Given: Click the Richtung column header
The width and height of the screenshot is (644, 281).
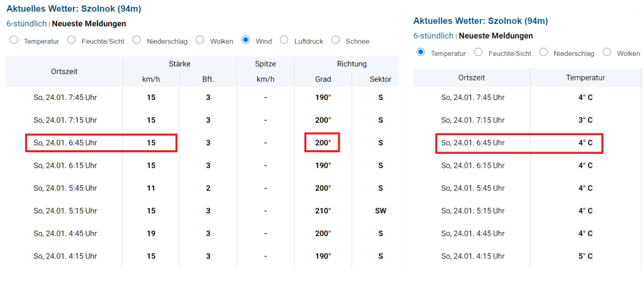Looking at the screenshot, I should point(347,63).
